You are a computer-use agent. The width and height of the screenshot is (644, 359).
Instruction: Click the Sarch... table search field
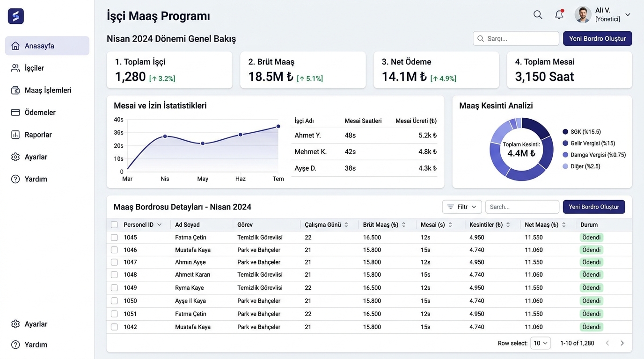coord(522,207)
